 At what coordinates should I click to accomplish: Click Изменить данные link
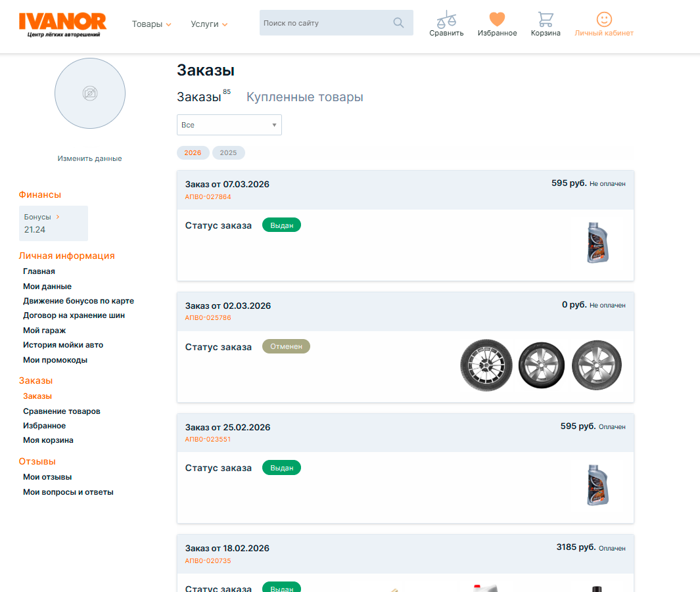pyautogui.click(x=89, y=158)
